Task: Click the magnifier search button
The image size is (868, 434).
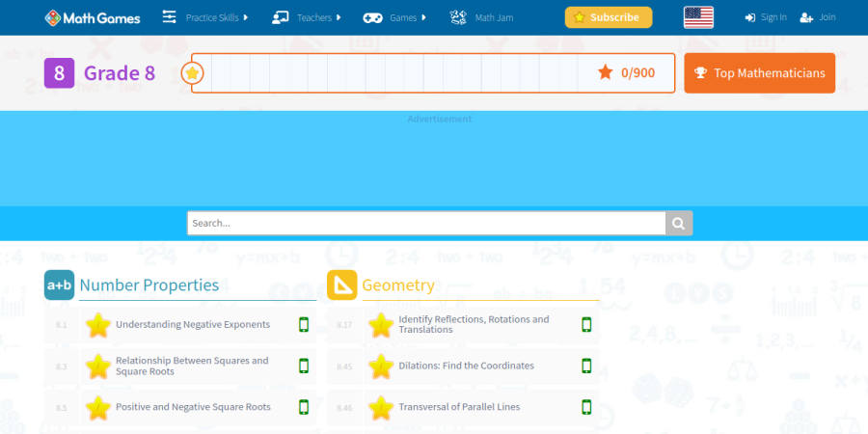Action: [x=679, y=223]
